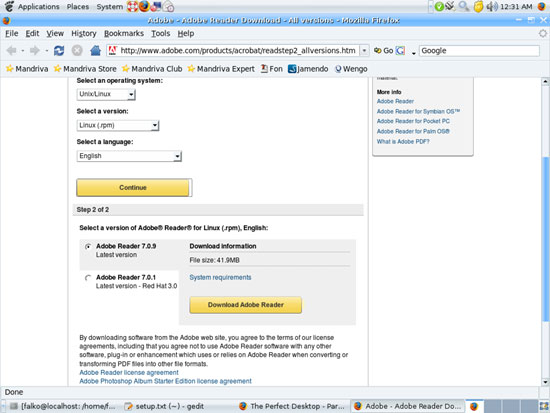Launch Firefox from the top panel launcher
Screen dimensions: 550x413
(144, 6)
